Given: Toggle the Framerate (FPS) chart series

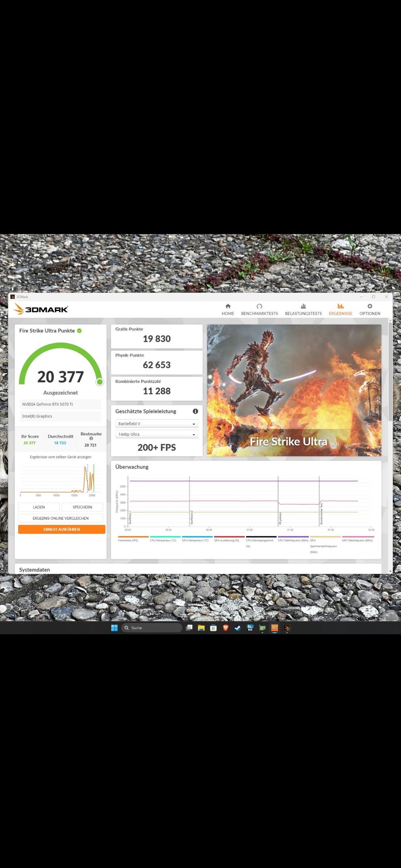Looking at the screenshot, I should click(x=133, y=539).
